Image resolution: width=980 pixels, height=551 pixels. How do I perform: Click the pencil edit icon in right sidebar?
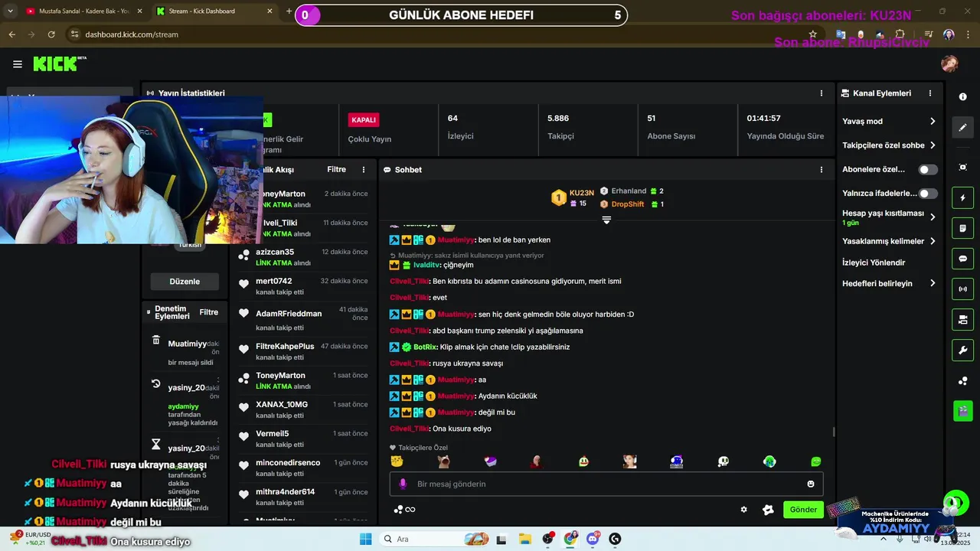point(963,128)
